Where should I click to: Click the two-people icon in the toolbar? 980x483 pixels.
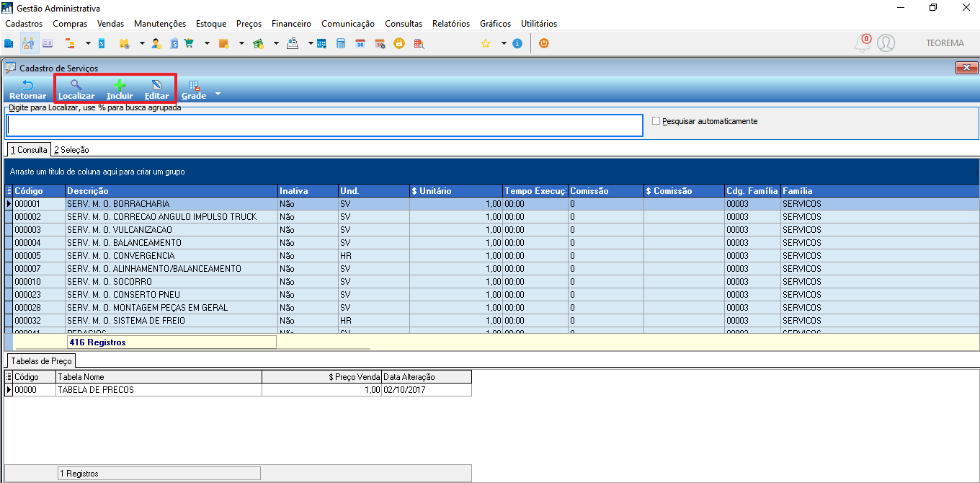point(28,43)
